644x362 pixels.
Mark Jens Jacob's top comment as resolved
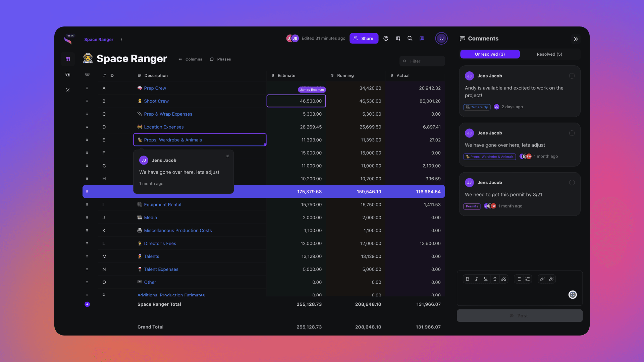pyautogui.click(x=572, y=76)
